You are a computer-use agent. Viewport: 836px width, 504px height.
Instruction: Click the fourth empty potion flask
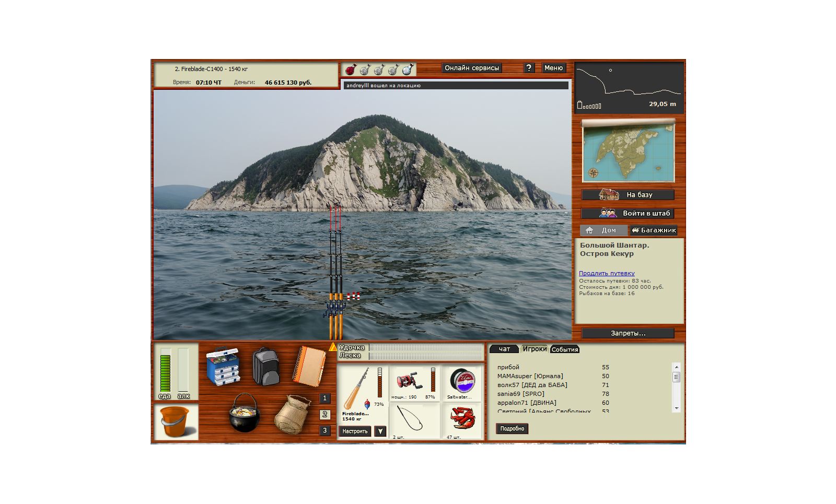tap(393, 69)
